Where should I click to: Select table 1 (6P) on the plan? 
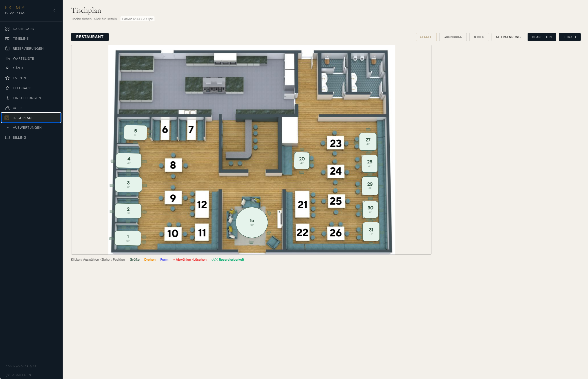[x=128, y=238]
